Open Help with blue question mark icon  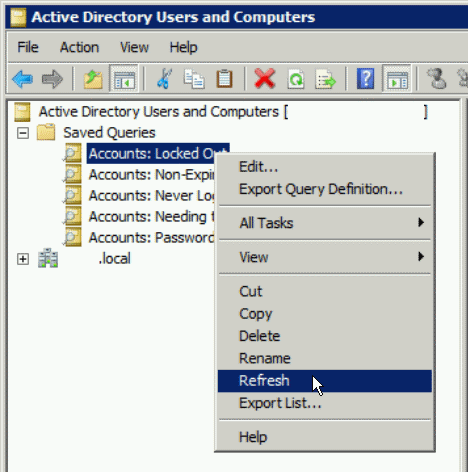tap(366, 79)
